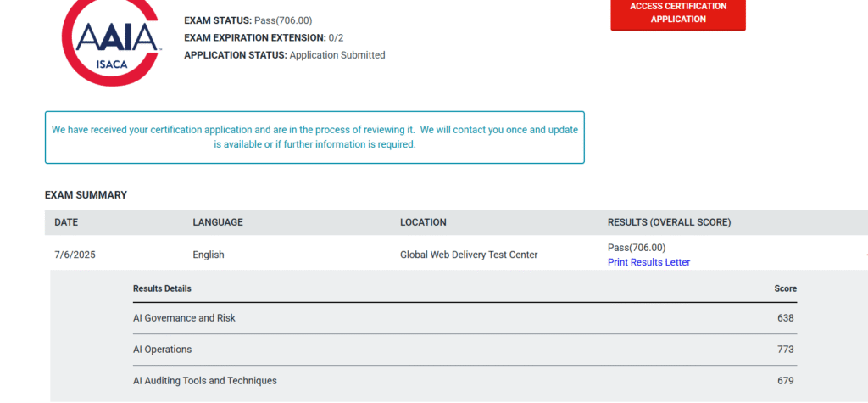868x403 pixels.
Task: Click the AI Governance and Risk row
Action: pyautogui.click(x=465, y=318)
